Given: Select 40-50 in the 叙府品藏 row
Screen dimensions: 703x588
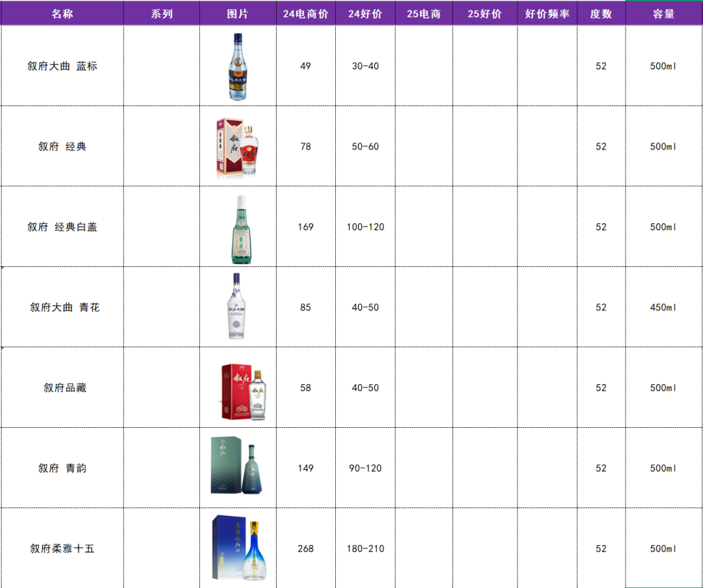Looking at the screenshot, I should click(x=365, y=387).
